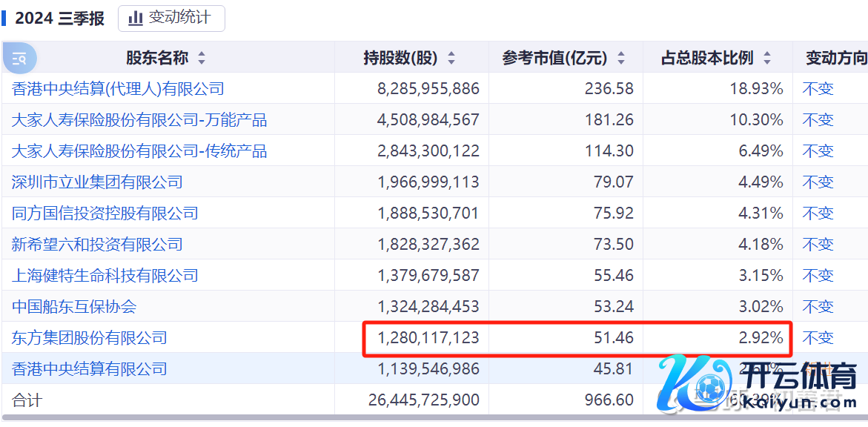
Task: Sort by 占总股本比例 column arrows
Action: point(767,59)
